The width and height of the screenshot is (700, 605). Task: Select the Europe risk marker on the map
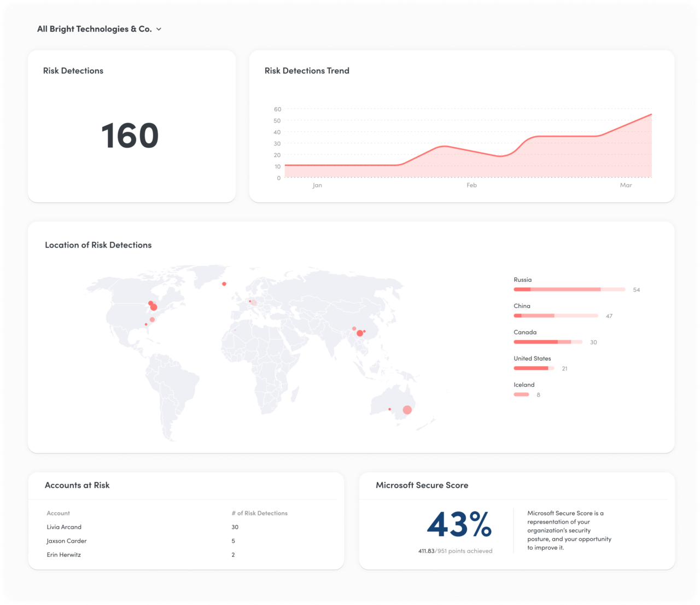252,301
